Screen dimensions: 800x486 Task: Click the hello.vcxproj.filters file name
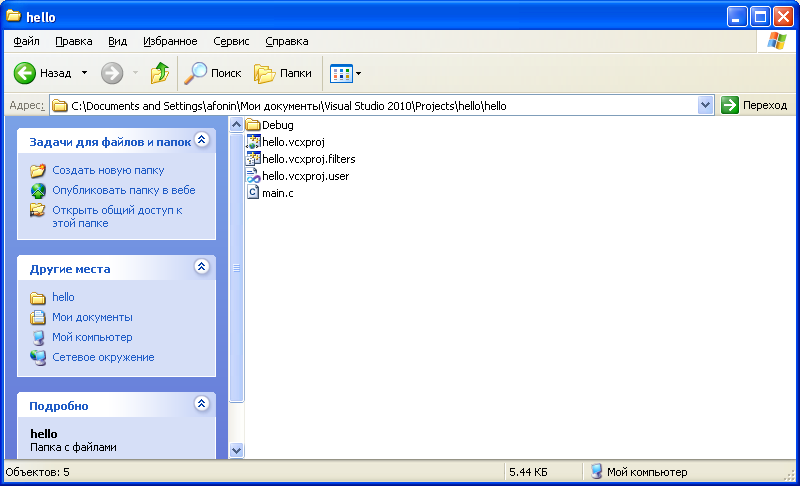coord(309,159)
